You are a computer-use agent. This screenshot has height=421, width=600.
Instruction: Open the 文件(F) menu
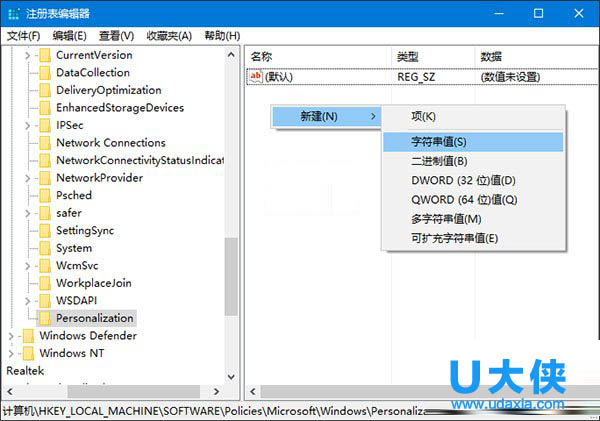[23, 36]
